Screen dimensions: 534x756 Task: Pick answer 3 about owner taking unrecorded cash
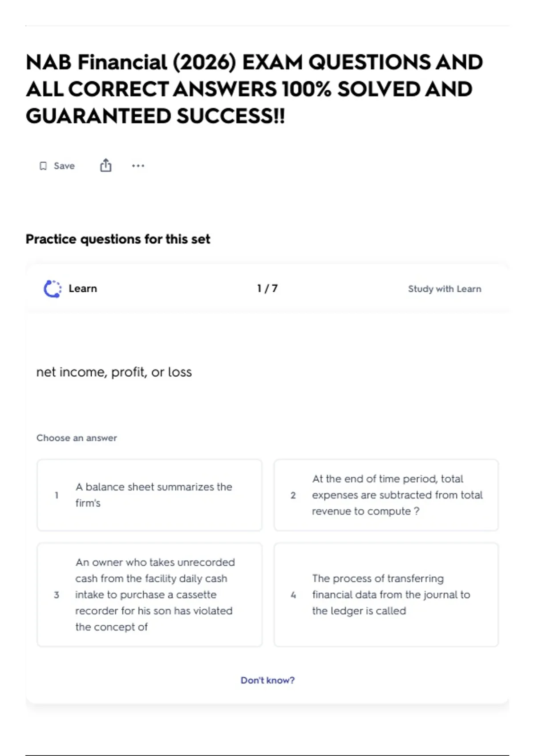click(150, 595)
